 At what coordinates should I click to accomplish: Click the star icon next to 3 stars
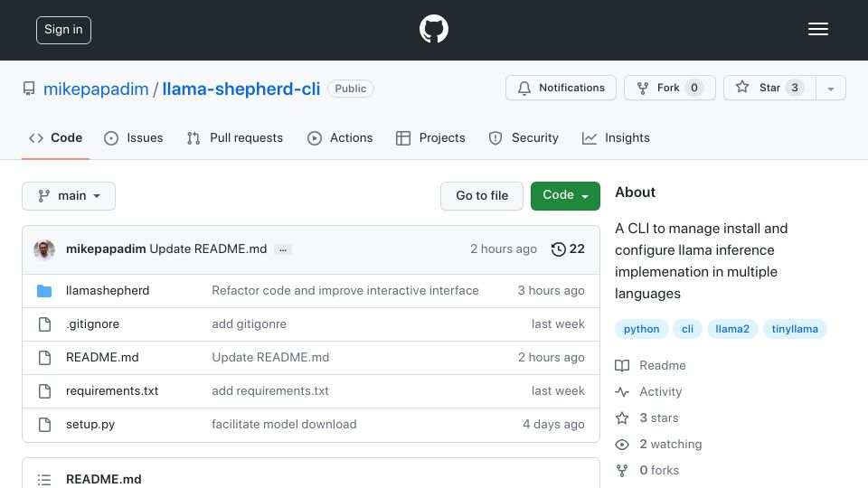tap(622, 418)
